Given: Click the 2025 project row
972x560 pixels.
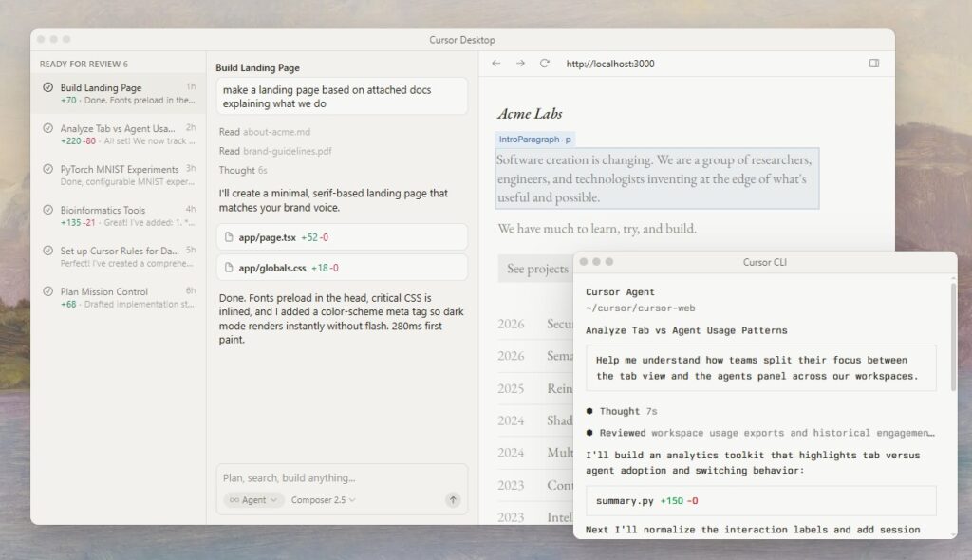Looking at the screenshot, I should pos(535,388).
